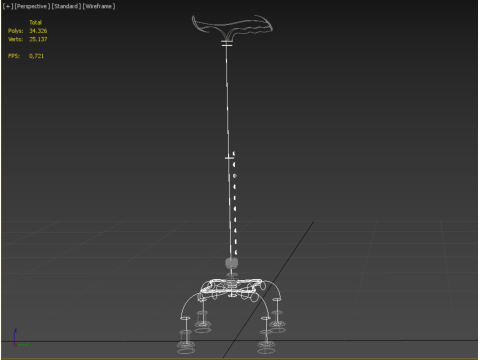Open the [Perspective] point-of-view viewport menu
The width and height of the screenshot is (480, 360).
(x=32, y=6)
